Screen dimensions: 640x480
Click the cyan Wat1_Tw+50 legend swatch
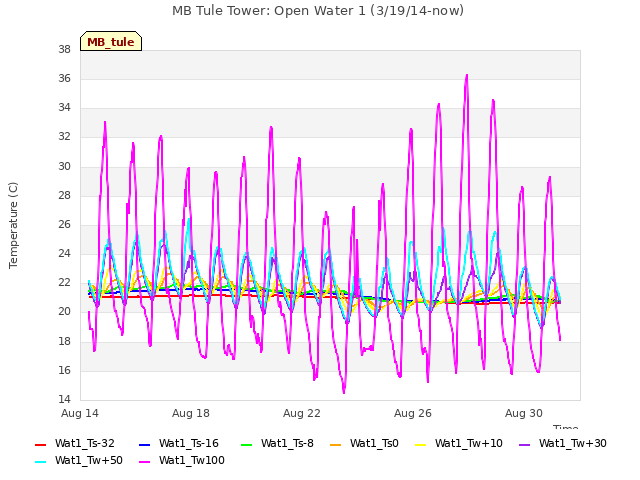click(x=40, y=462)
